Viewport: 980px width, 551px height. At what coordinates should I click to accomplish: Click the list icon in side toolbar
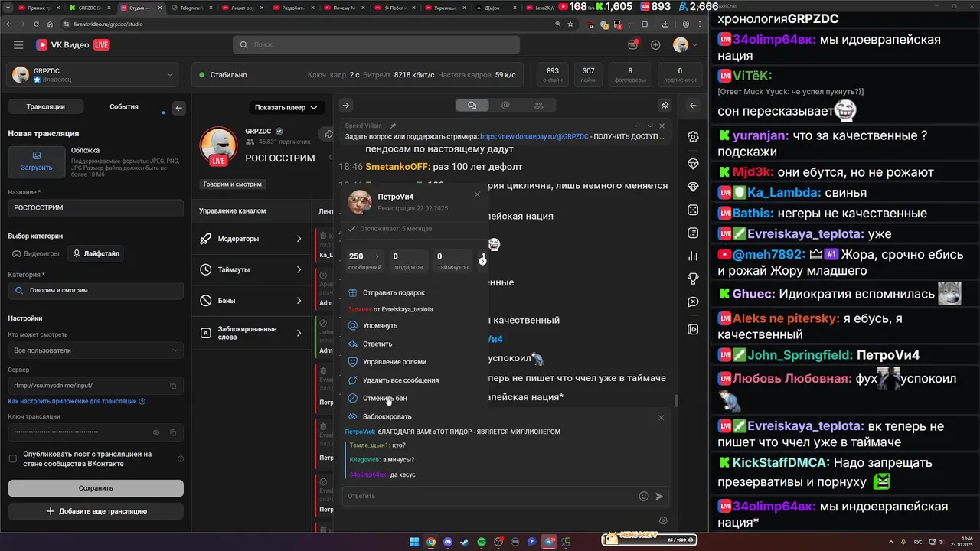point(693,233)
